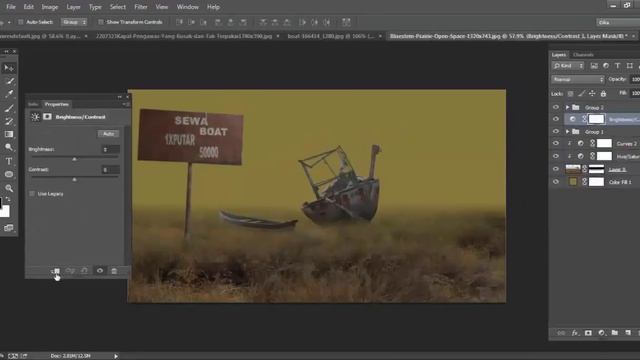Switch to the Channels tab
The image size is (640, 360).
583,55
